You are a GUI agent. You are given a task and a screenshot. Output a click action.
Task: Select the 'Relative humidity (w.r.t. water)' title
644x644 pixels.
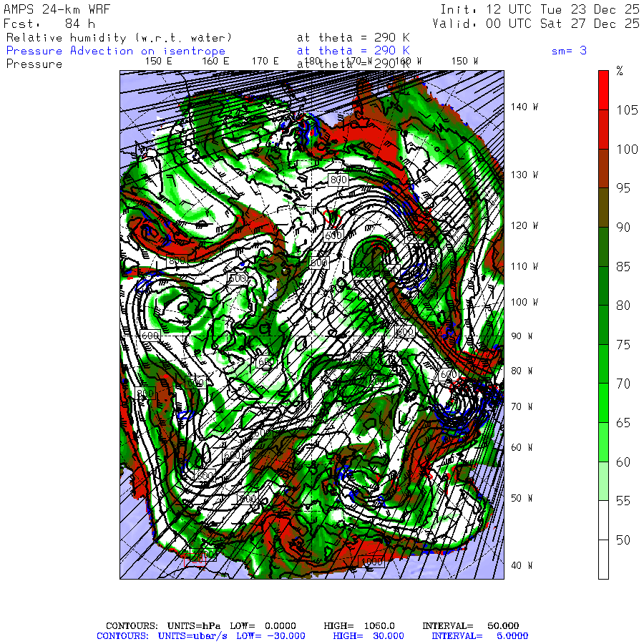pyautogui.click(x=119, y=38)
